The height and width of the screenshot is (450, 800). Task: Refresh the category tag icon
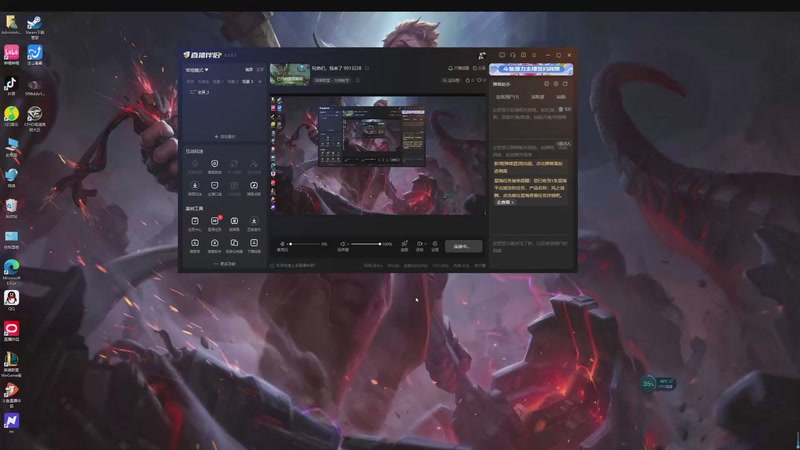pos(358,80)
